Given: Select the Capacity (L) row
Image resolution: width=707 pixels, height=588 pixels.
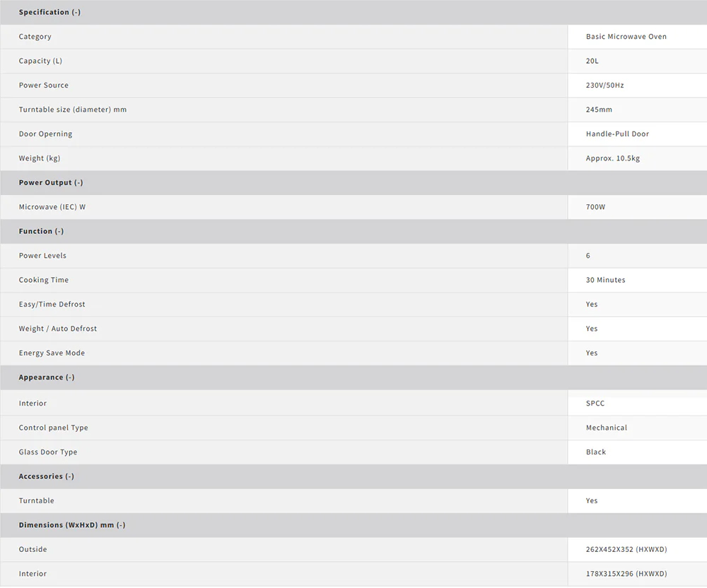Looking at the screenshot, I should tap(40, 61).
